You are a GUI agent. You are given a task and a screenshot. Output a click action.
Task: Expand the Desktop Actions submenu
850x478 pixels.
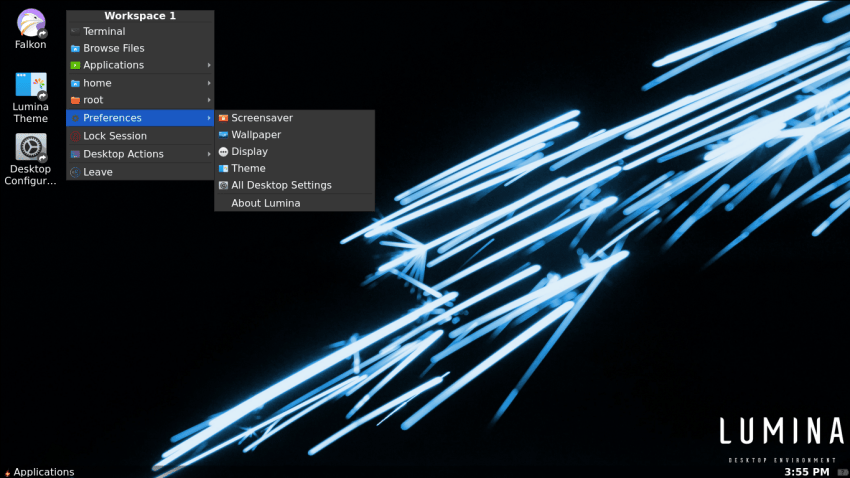click(209, 154)
